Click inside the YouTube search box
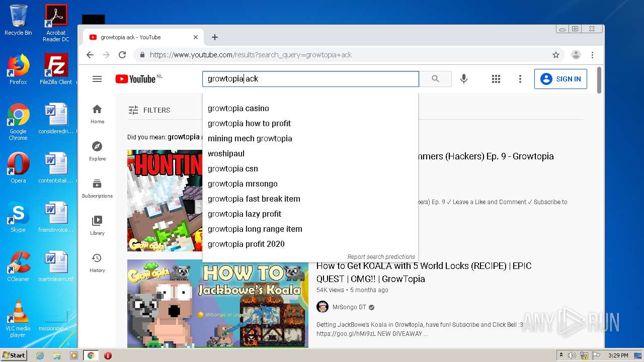This screenshot has height=362, width=644. [310, 79]
